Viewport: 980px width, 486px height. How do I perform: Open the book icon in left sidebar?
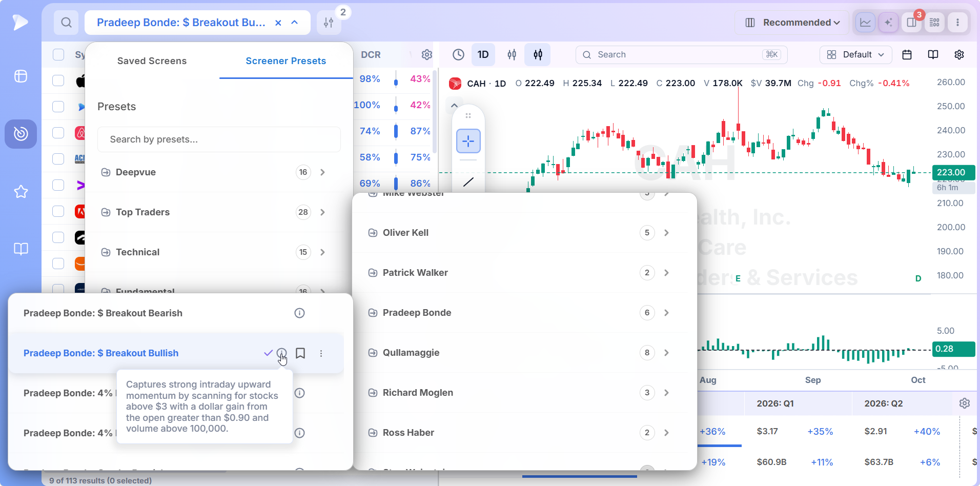[21, 249]
